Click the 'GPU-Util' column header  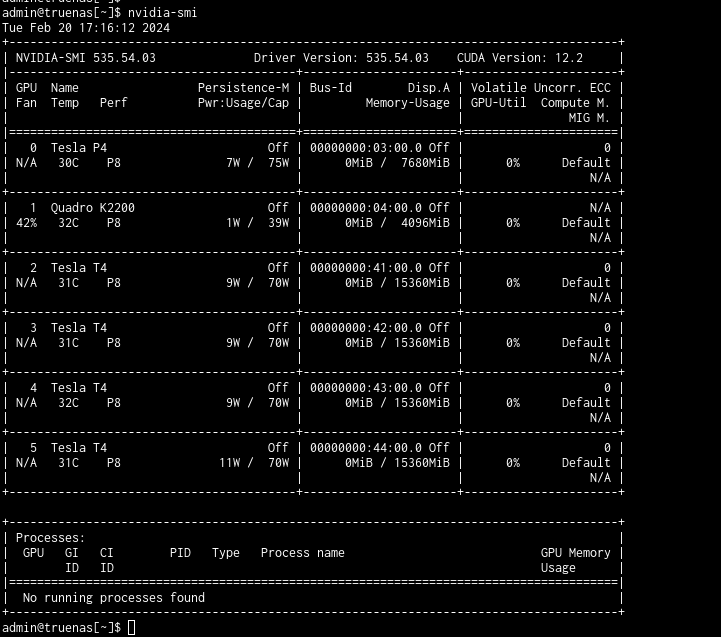[x=498, y=103]
